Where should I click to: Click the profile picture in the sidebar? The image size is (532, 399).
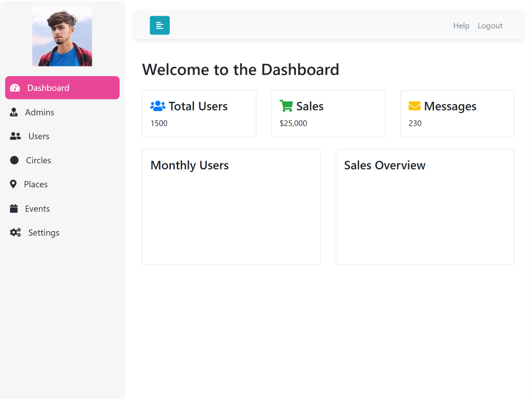click(62, 36)
